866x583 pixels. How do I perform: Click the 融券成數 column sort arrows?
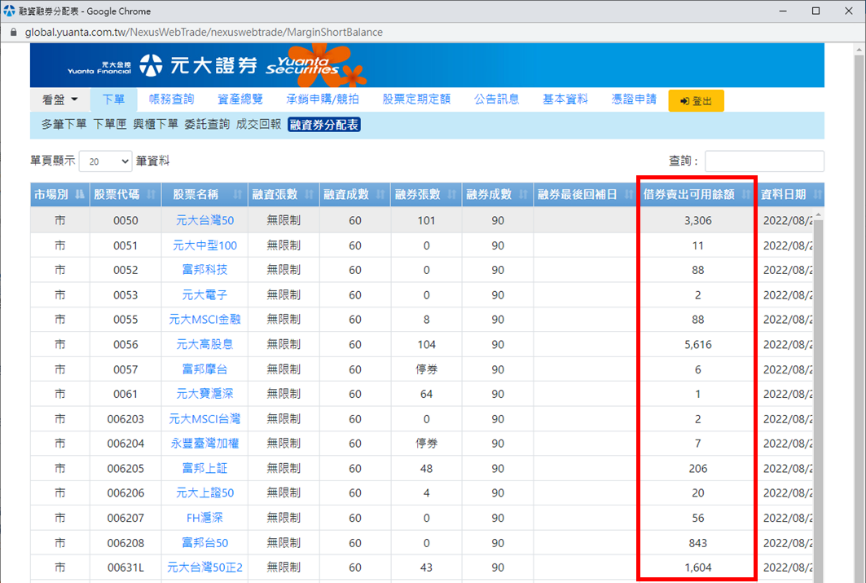pyautogui.click(x=524, y=194)
